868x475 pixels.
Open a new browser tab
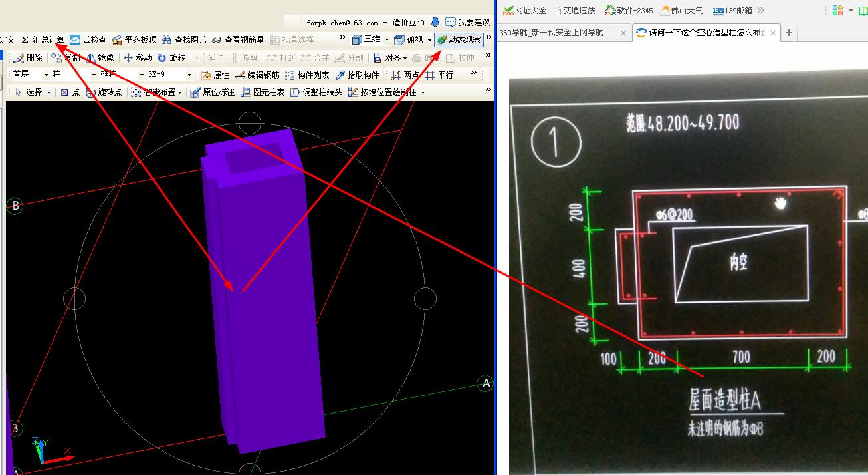789,32
